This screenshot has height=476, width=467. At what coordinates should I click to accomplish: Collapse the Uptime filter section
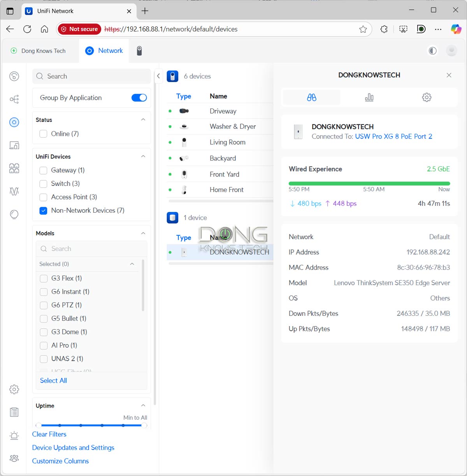point(143,406)
